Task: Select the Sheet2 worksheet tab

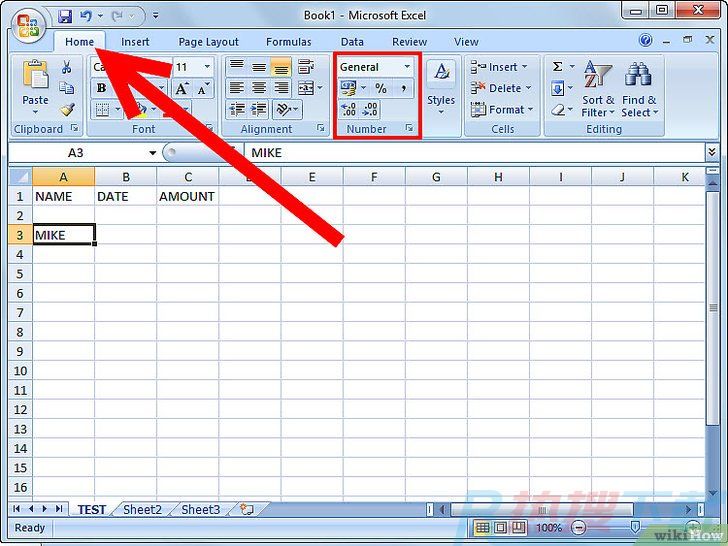Action: (x=142, y=509)
